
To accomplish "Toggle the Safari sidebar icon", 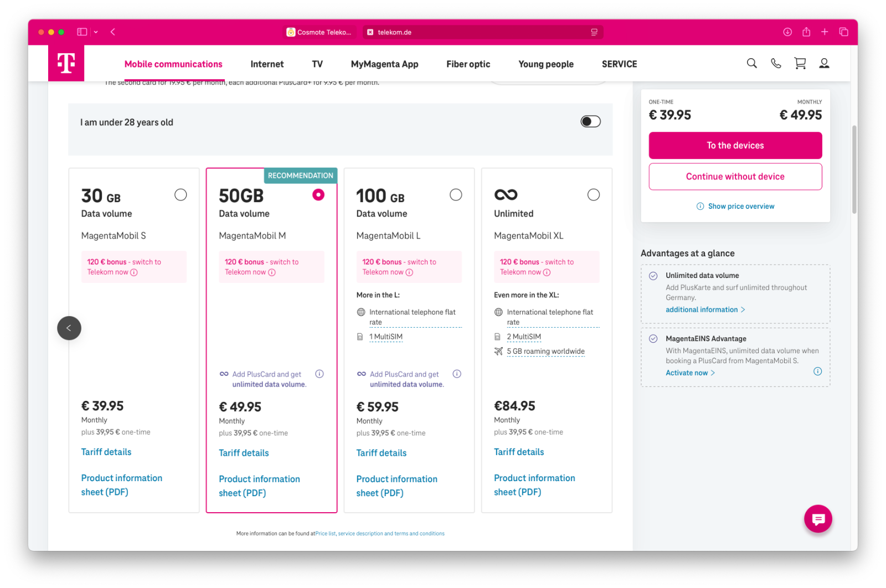I will 82,32.
